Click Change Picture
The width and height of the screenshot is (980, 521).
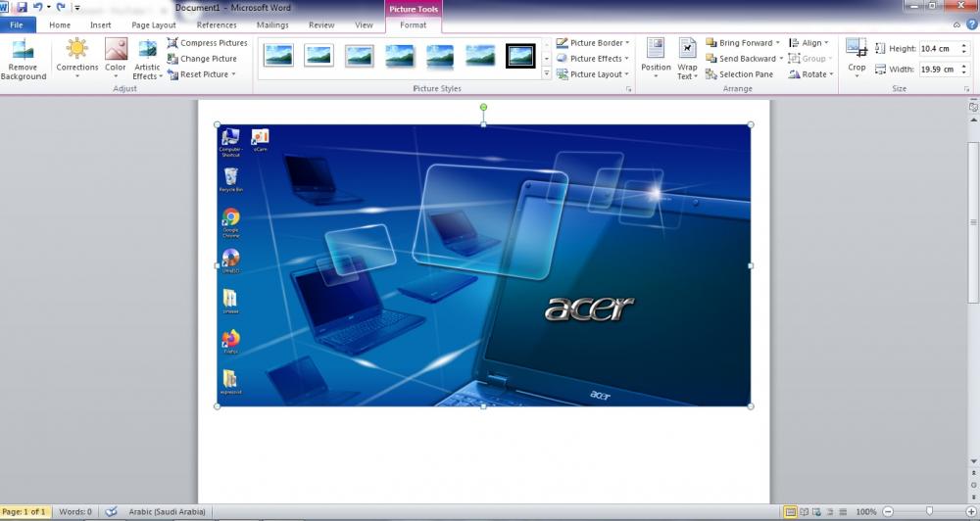coord(202,58)
